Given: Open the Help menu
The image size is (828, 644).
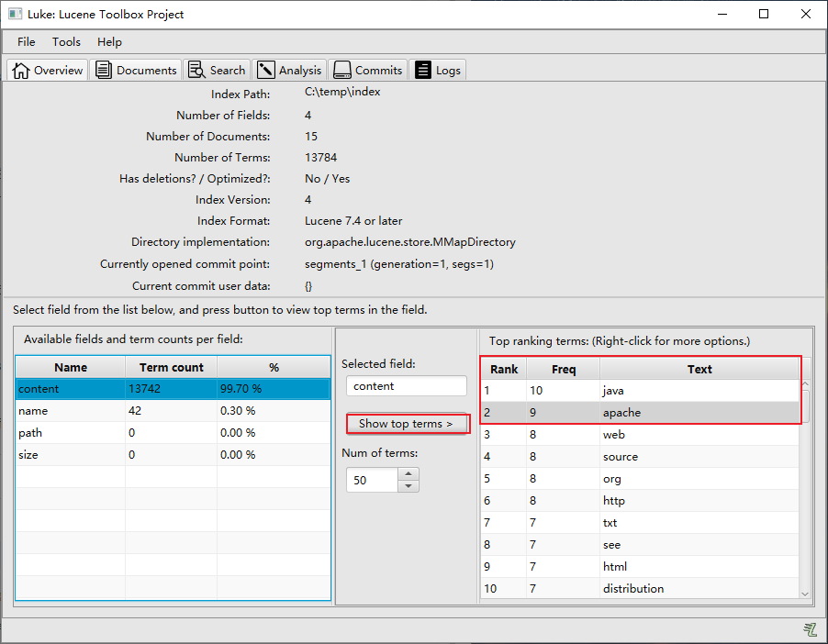Looking at the screenshot, I should (x=109, y=41).
